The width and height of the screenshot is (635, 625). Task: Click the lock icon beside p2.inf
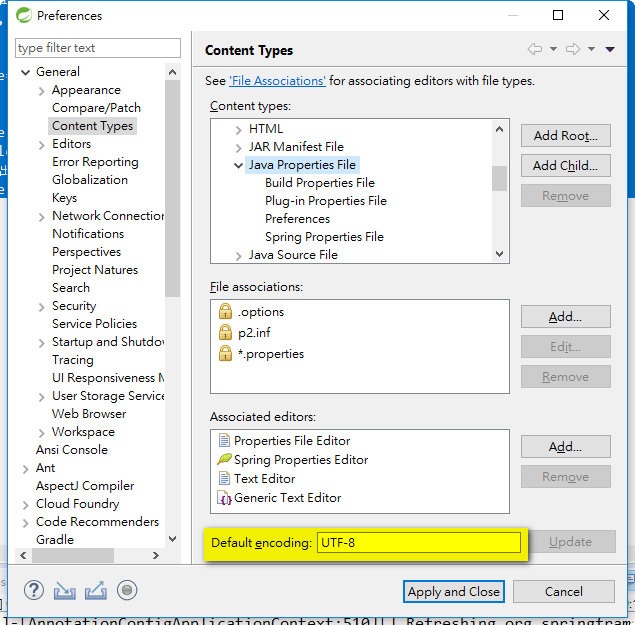point(225,332)
